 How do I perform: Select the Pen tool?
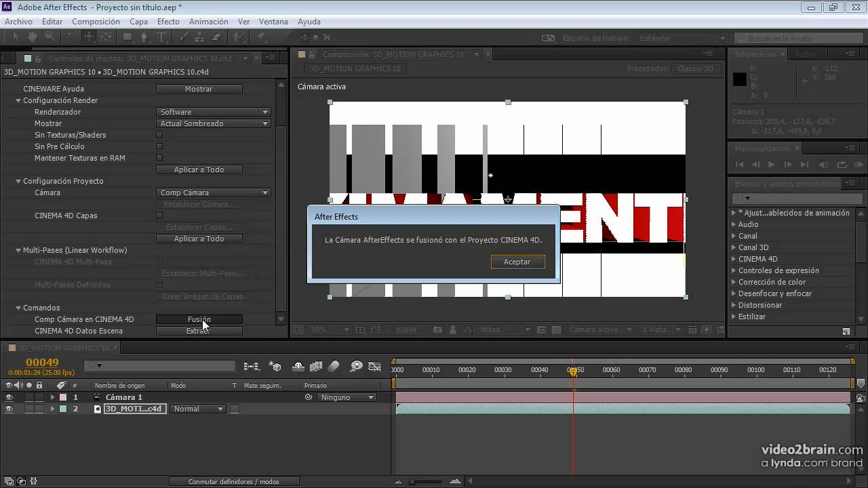click(x=144, y=37)
